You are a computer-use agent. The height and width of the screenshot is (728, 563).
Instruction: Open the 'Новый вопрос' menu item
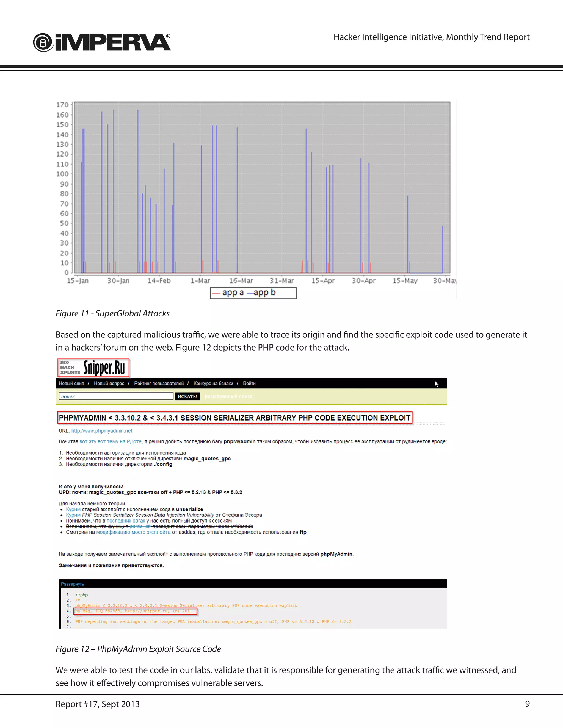coord(109,383)
